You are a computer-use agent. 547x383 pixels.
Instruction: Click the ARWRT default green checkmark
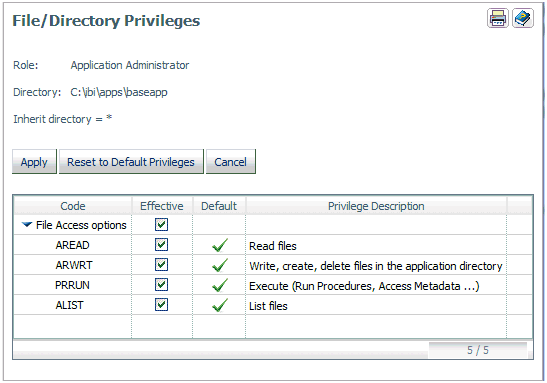(220, 265)
